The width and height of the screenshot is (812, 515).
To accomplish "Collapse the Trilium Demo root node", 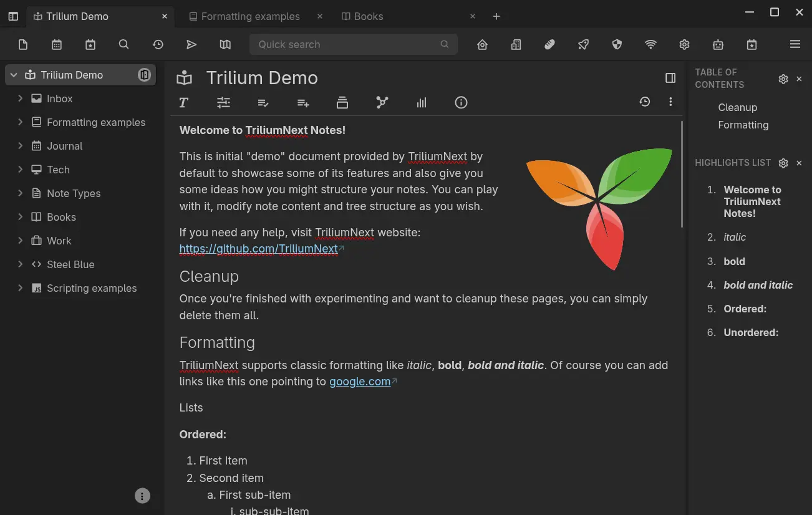I will click(x=14, y=75).
